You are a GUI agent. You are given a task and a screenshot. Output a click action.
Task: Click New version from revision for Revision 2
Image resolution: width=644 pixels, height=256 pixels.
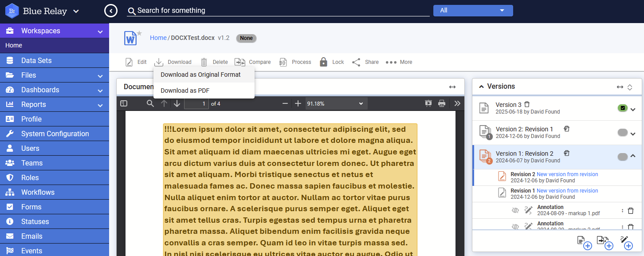point(567,174)
